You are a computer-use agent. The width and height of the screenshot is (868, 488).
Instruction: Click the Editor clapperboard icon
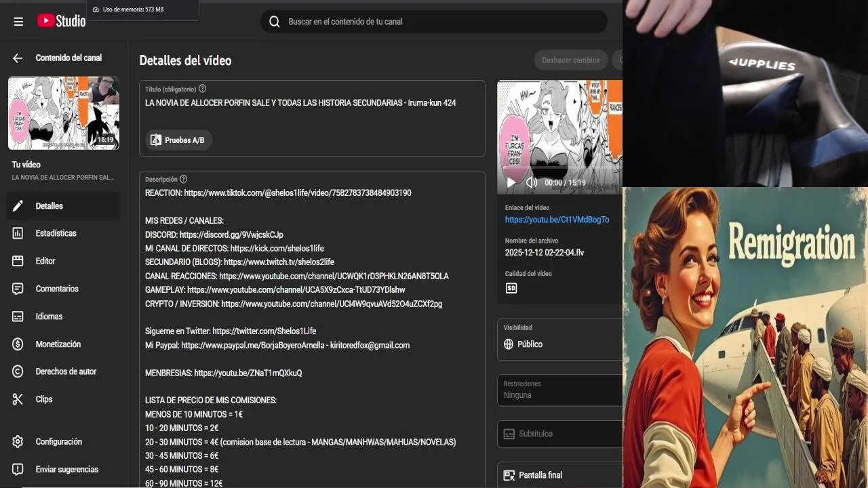click(x=18, y=261)
